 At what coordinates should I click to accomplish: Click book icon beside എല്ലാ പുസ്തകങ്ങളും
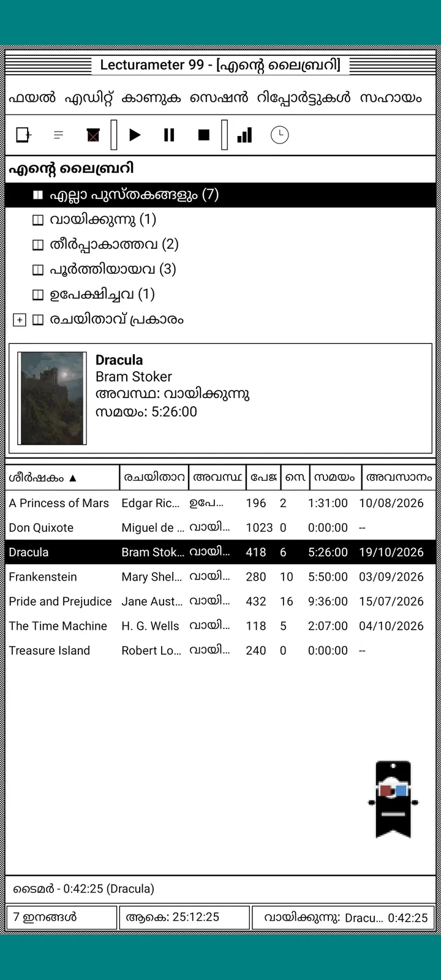pyautogui.click(x=38, y=195)
